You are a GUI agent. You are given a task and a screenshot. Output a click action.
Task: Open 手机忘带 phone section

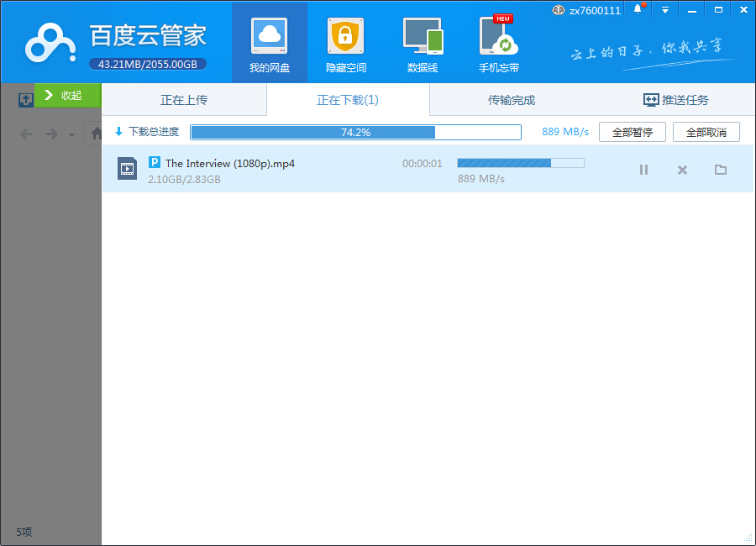pyautogui.click(x=498, y=44)
